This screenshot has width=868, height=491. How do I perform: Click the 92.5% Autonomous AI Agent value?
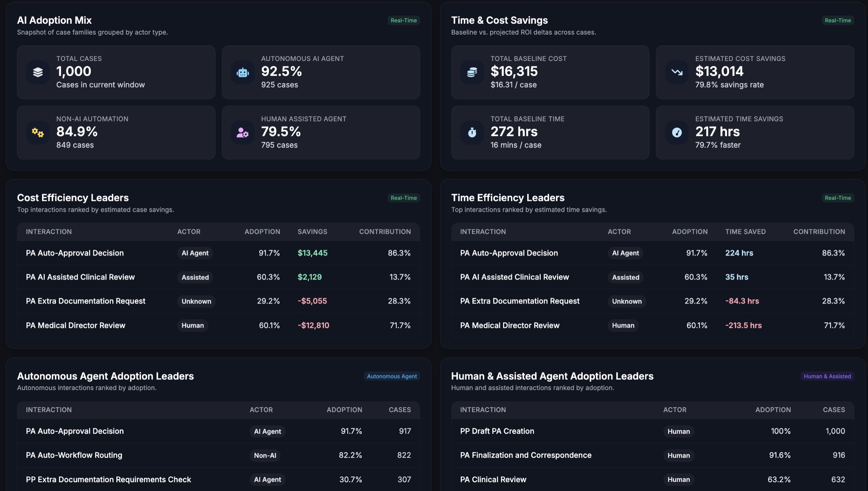coord(281,71)
